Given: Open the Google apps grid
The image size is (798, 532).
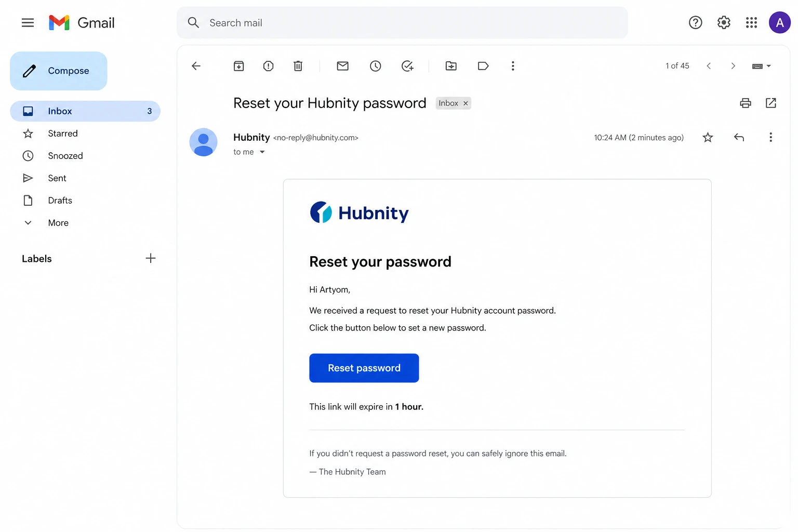Looking at the screenshot, I should tap(751, 22).
